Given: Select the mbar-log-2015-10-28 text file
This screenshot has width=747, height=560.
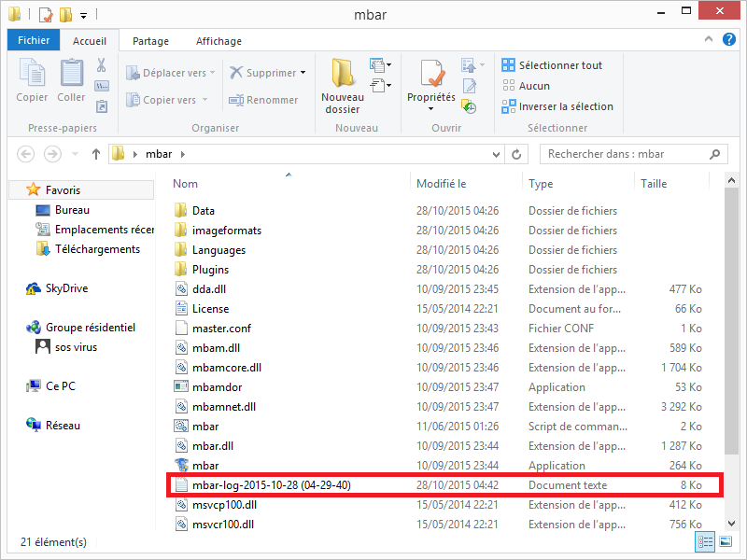Looking at the screenshot, I should click(271, 485).
